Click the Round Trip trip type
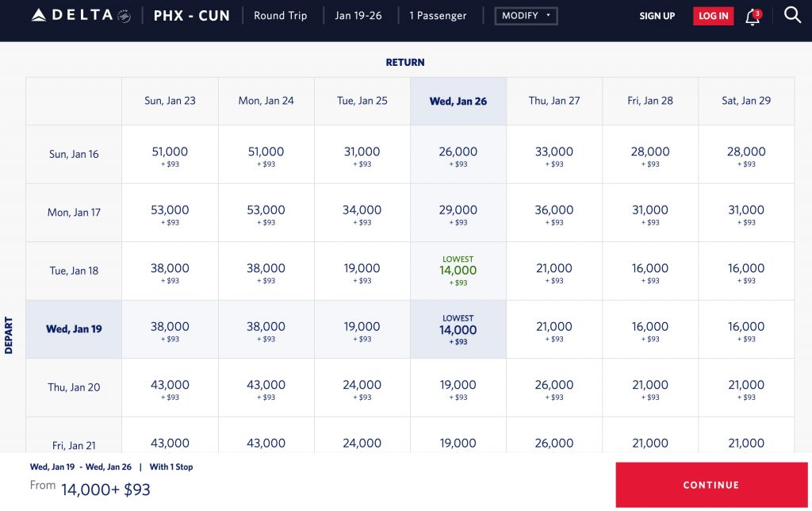812x511 pixels. (x=280, y=16)
